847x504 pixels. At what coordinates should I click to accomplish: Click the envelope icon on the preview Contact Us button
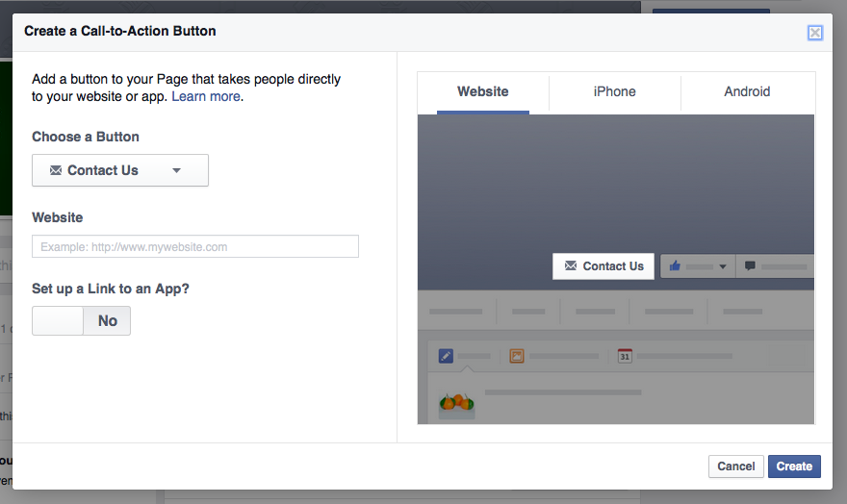(x=571, y=266)
